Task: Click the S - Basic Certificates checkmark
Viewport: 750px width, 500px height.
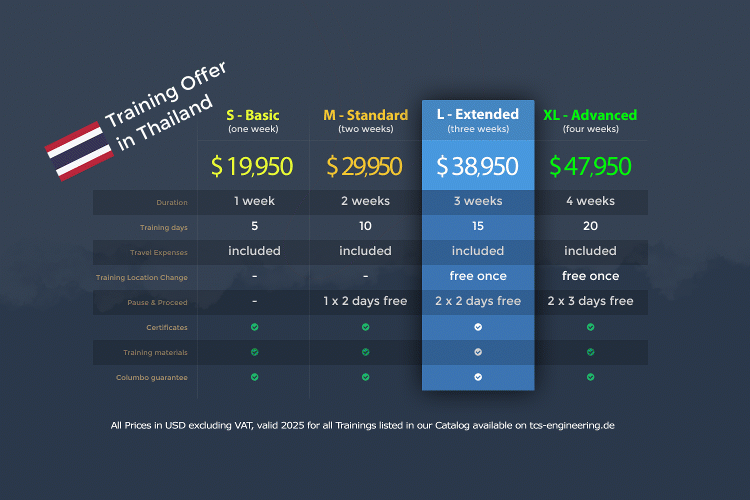Action: (x=254, y=327)
